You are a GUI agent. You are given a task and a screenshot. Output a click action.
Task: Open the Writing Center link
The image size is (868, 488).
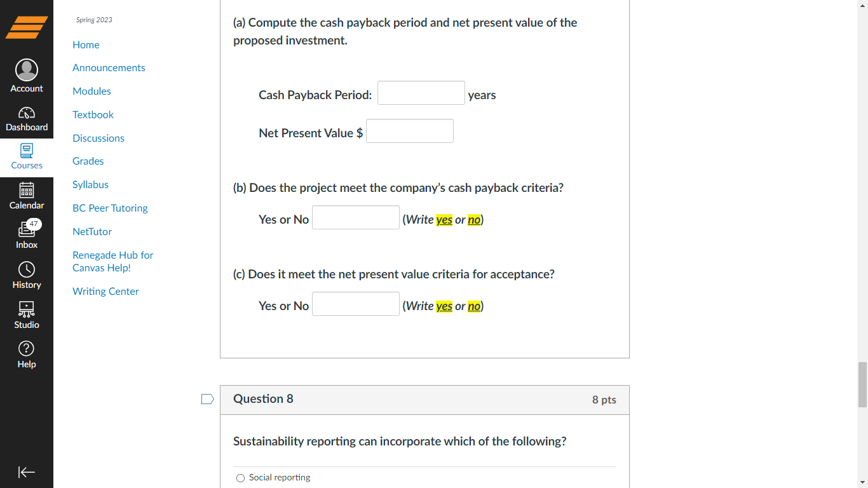click(105, 291)
